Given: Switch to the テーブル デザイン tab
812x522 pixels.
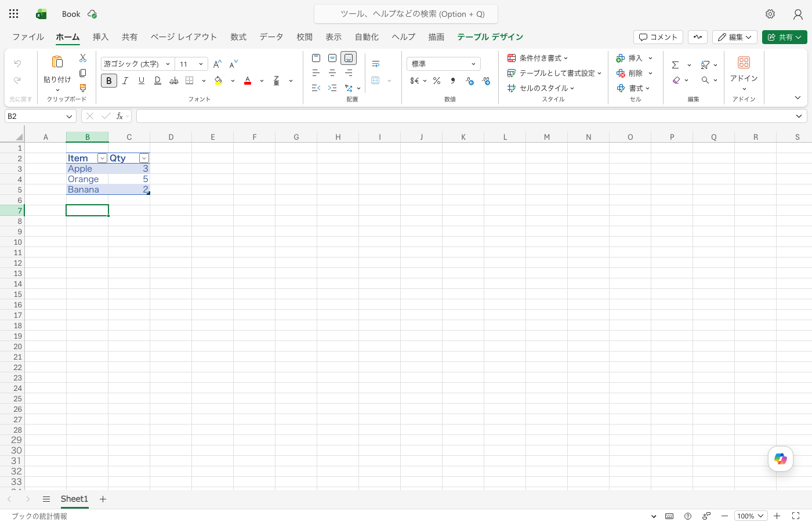Looking at the screenshot, I should click(490, 37).
